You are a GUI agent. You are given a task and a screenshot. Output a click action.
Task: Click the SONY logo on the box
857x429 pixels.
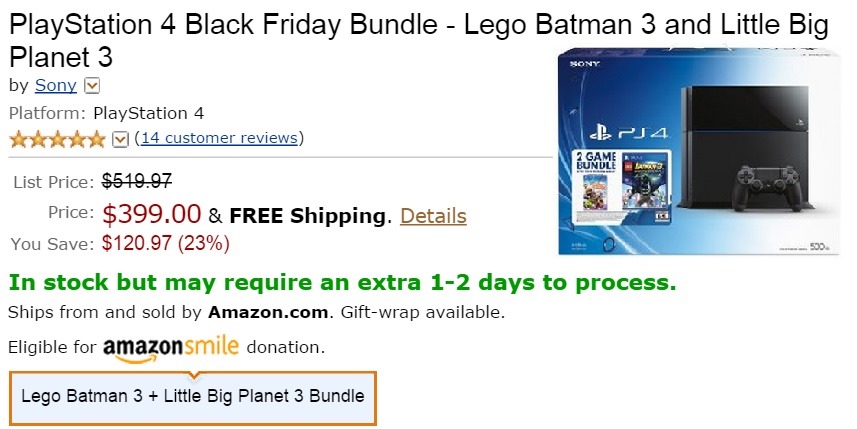[x=583, y=64]
